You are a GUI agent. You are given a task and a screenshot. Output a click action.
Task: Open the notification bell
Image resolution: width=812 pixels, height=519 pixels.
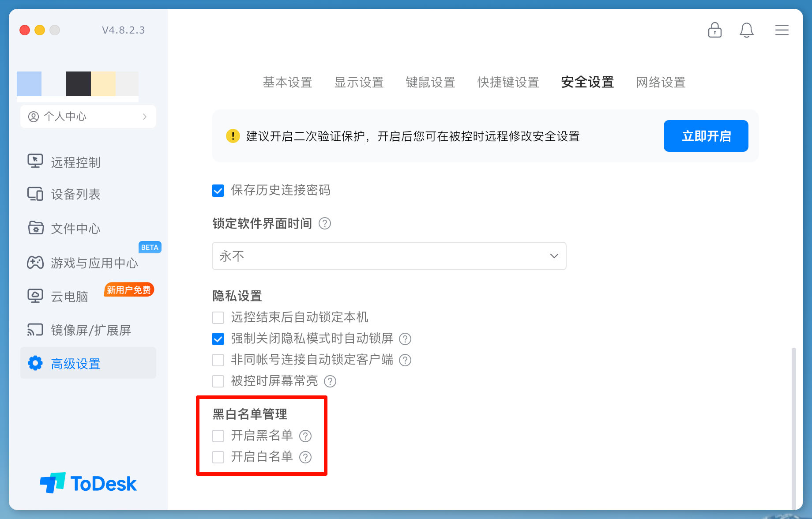point(747,30)
